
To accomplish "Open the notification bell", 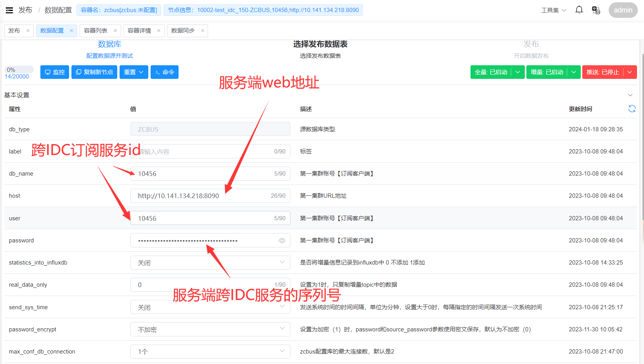I will click(x=579, y=10).
